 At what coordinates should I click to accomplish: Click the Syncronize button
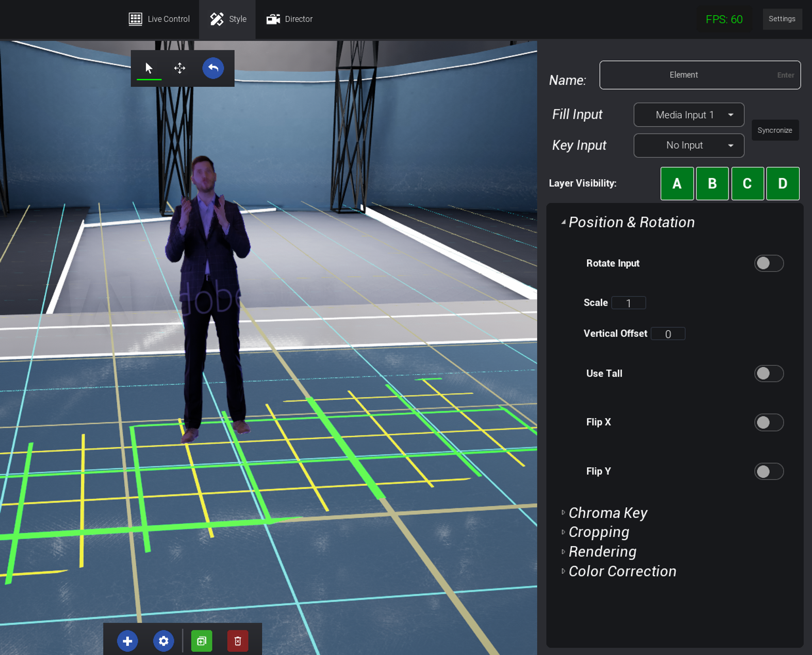point(775,130)
